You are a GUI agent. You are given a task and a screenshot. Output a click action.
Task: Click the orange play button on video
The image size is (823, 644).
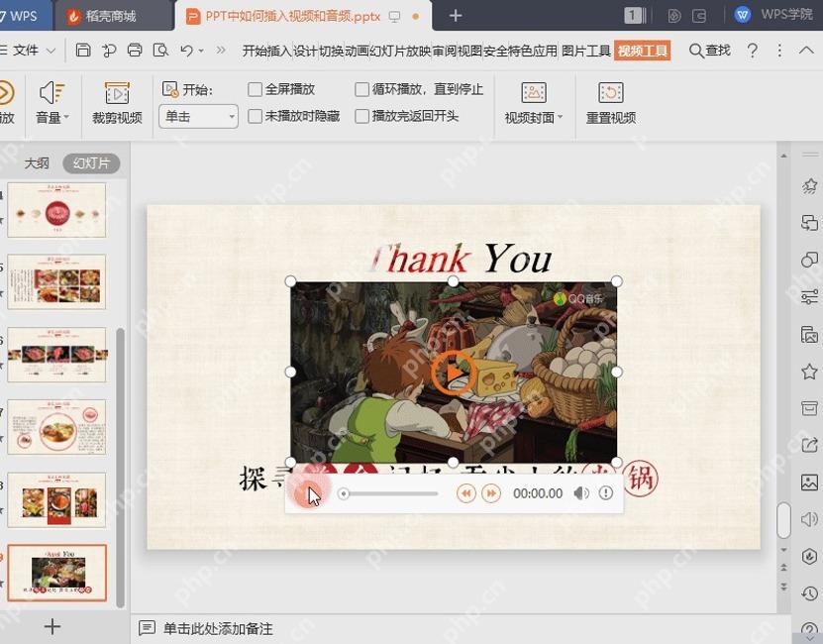(x=454, y=373)
